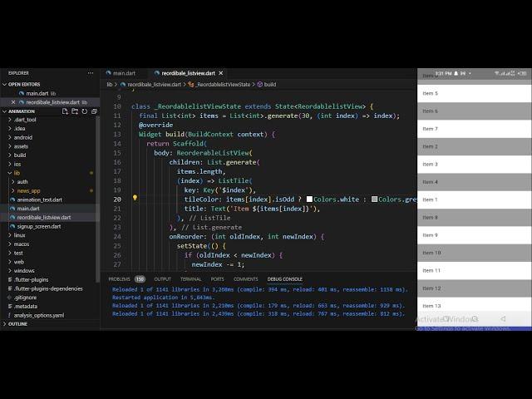Screen dimensions: 532x399
Task: Tap Item 5 in the phone list
Action: pos(474,93)
